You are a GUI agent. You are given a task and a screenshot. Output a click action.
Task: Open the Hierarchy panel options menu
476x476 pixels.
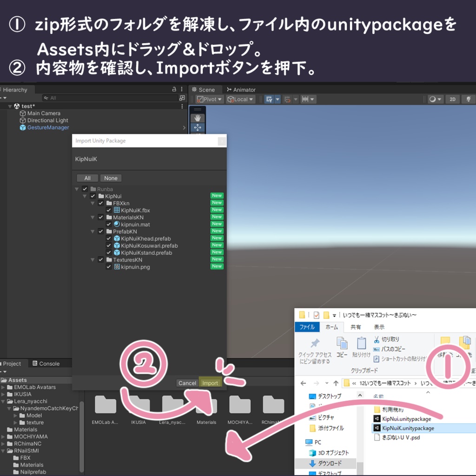[x=182, y=89]
